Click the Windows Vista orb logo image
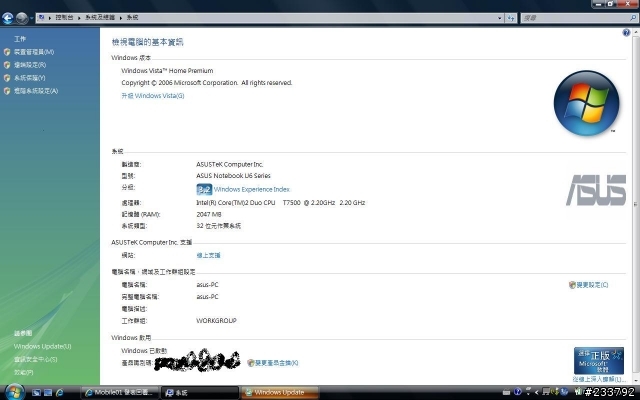The width and height of the screenshot is (640, 400). (587, 103)
